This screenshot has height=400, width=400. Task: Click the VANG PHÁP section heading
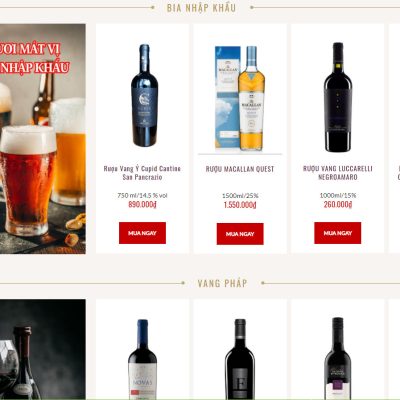click(222, 283)
